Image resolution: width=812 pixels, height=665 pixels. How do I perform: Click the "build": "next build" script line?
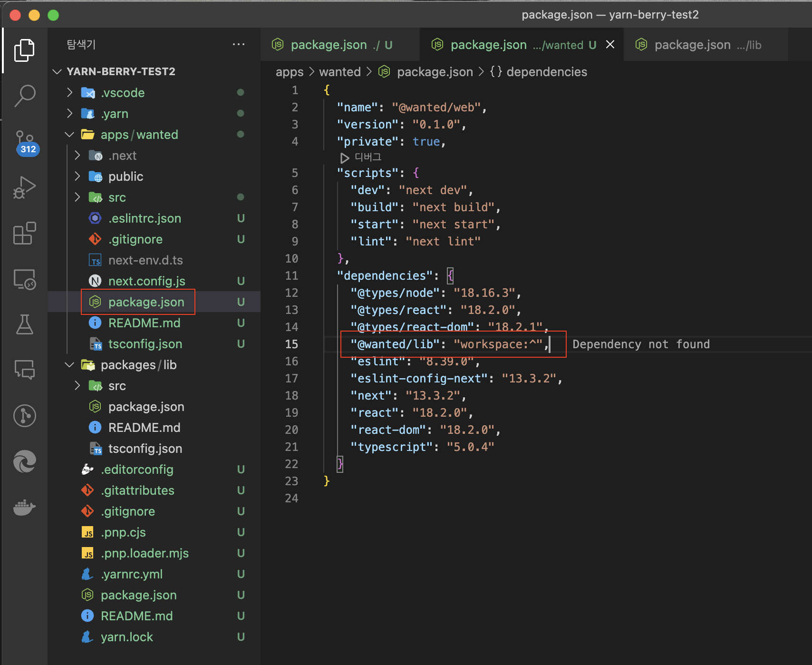pyautogui.click(x=425, y=207)
